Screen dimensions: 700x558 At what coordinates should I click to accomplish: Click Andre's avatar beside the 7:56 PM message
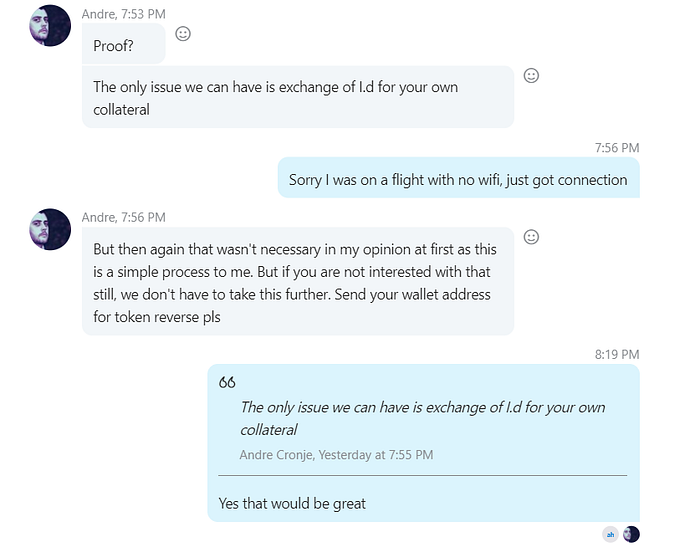pos(50,229)
